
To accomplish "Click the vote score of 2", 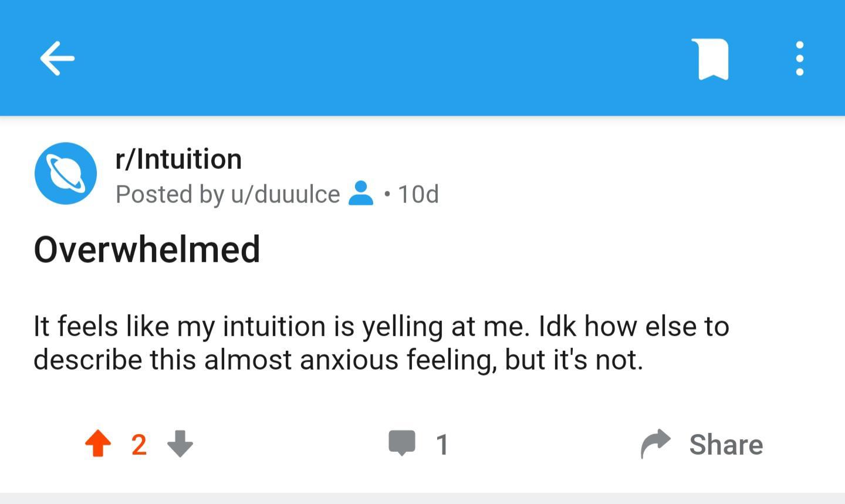I will point(139,445).
